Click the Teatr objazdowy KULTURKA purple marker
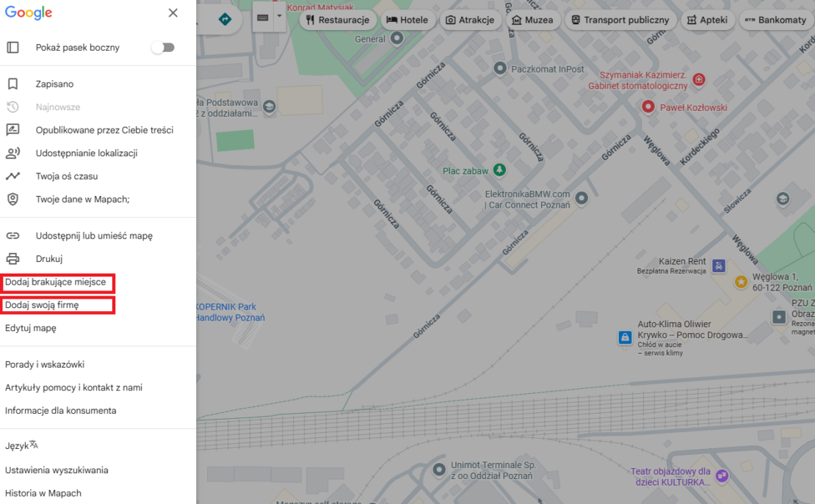This screenshot has width=815, height=504. click(x=721, y=476)
